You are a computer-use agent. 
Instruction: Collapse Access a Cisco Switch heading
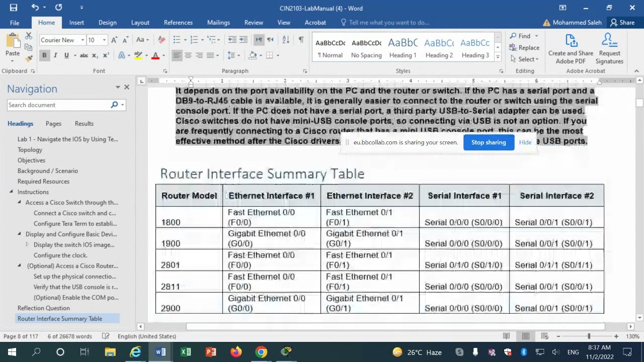19,202
